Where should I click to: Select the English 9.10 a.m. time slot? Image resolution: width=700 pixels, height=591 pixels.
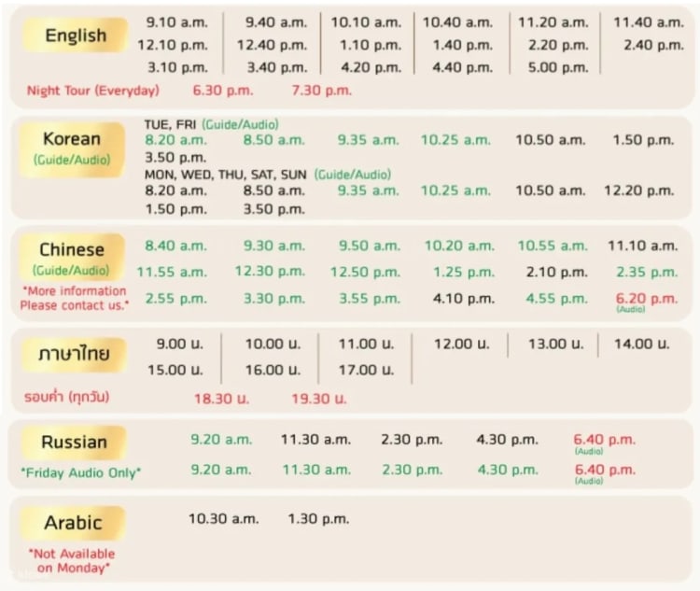178,21
